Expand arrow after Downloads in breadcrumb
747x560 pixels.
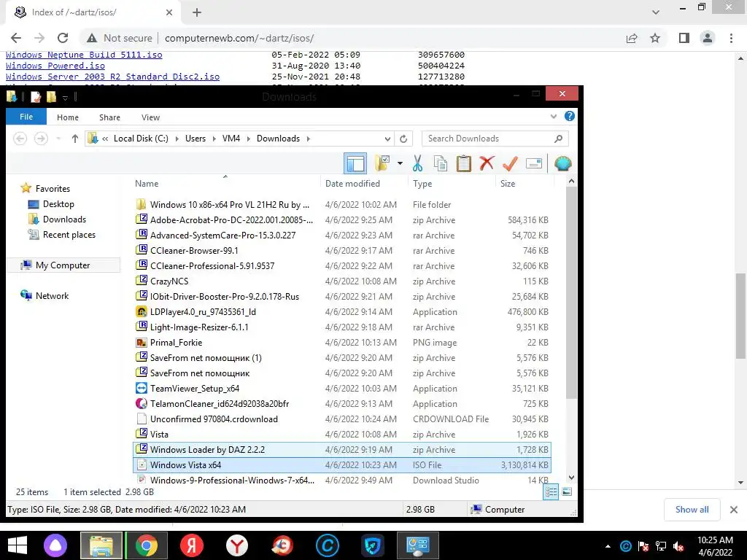click(309, 139)
